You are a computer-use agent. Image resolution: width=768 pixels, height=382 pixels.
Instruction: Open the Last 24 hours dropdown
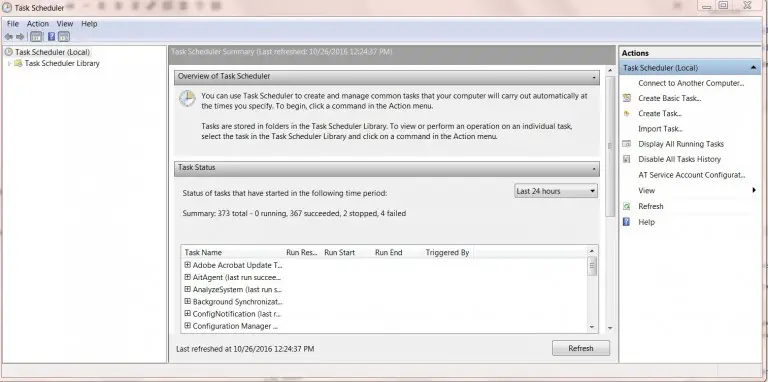556,191
